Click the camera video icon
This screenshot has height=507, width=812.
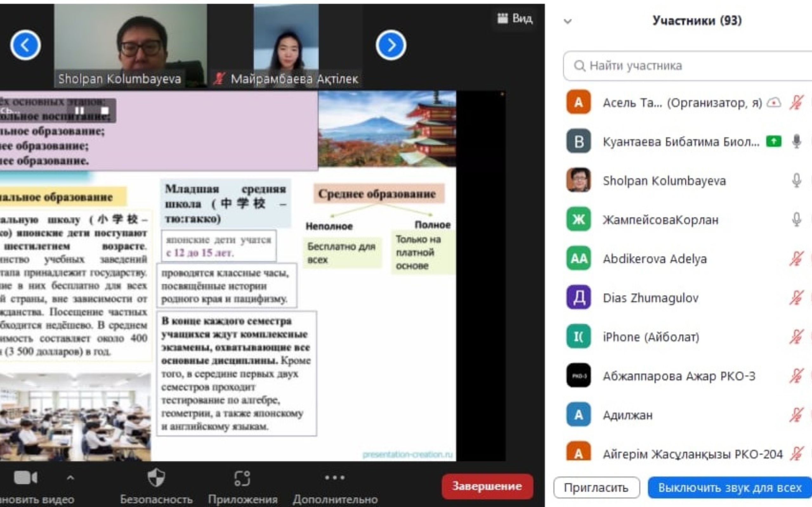pos(25,478)
